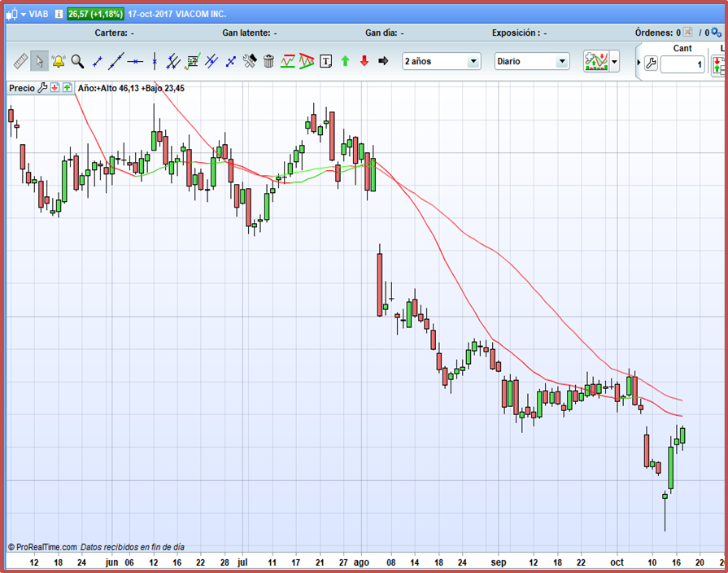This screenshot has width=728, height=573.
Task: Select the triangle pattern drawing tool
Action: pyautogui.click(x=307, y=61)
